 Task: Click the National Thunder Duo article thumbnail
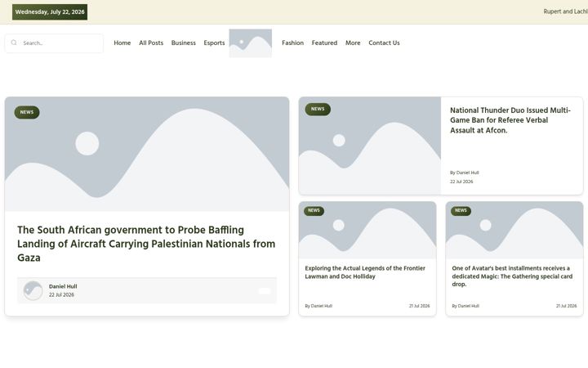[370, 146]
